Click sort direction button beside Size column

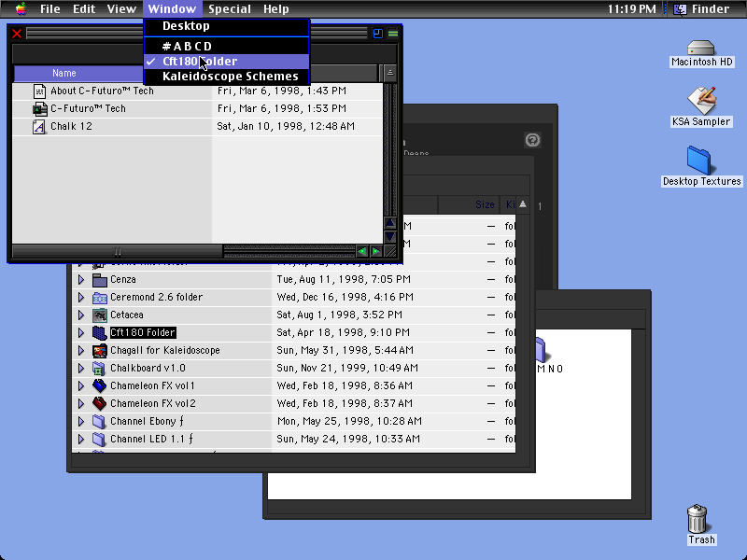(x=523, y=204)
